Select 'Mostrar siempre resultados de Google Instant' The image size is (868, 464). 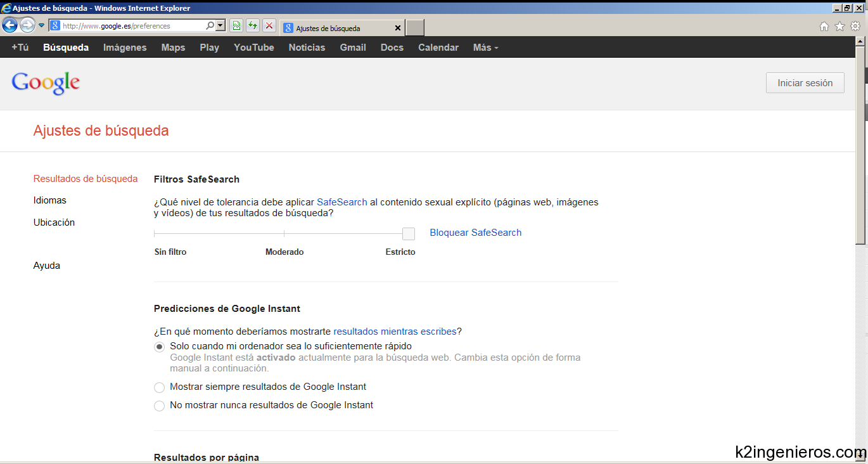tap(160, 387)
